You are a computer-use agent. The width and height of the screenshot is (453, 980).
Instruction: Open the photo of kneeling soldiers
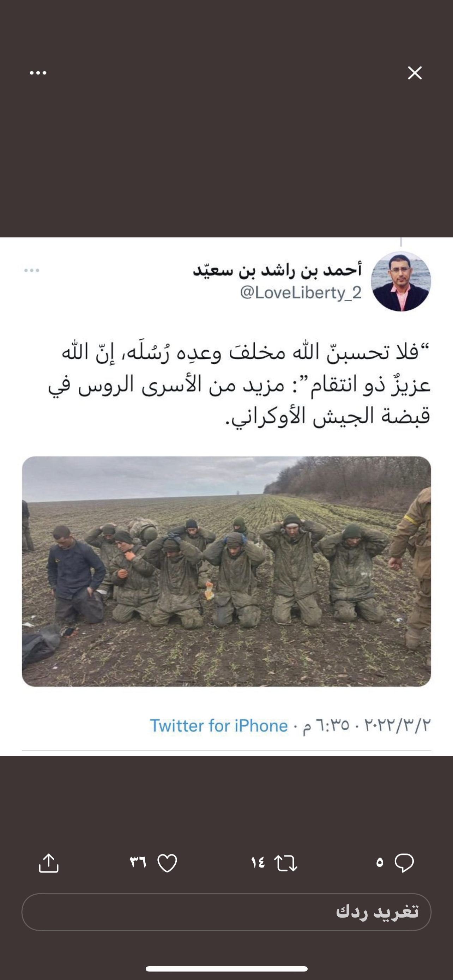(x=226, y=571)
